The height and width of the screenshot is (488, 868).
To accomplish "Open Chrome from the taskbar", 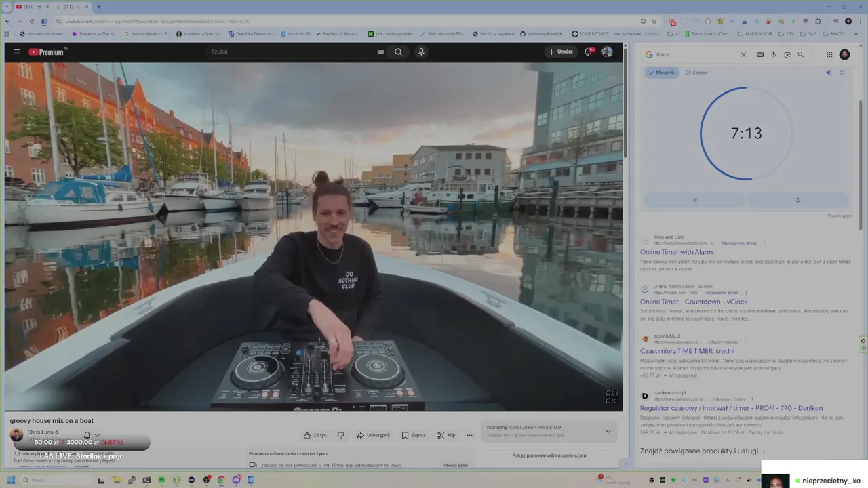I will coord(221,480).
